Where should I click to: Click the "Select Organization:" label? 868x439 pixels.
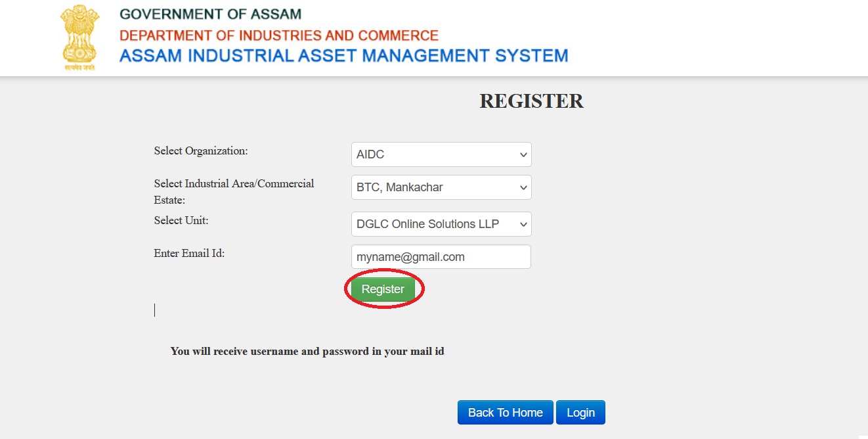click(201, 151)
